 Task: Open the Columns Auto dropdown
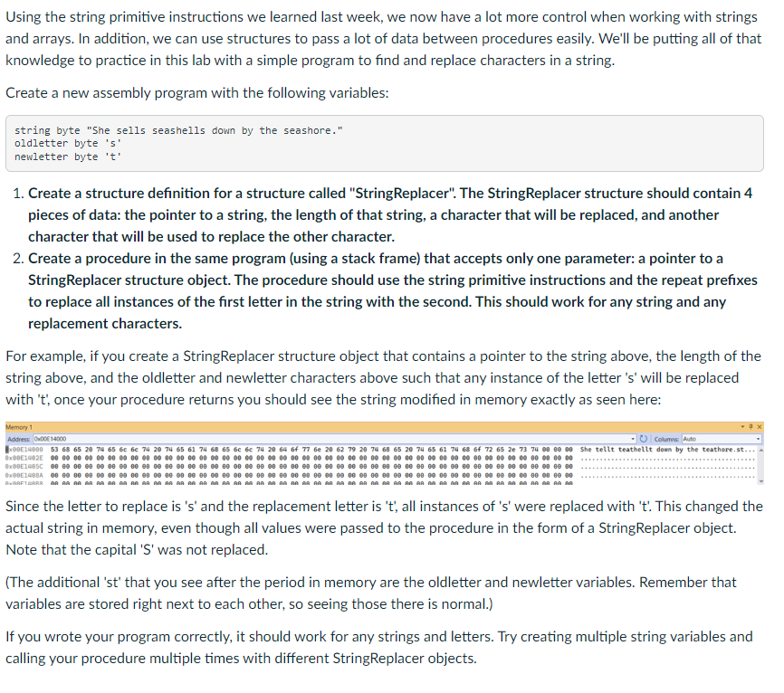pos(721,439)
